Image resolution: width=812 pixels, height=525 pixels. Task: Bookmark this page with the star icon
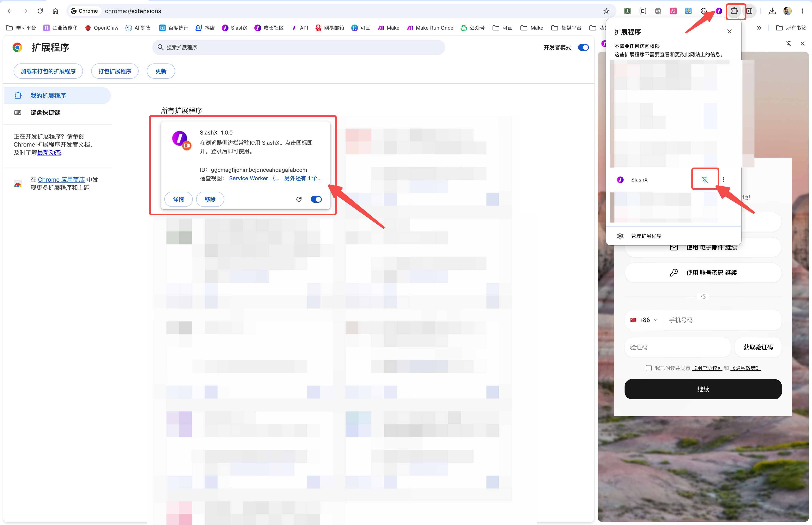[606, 11]
